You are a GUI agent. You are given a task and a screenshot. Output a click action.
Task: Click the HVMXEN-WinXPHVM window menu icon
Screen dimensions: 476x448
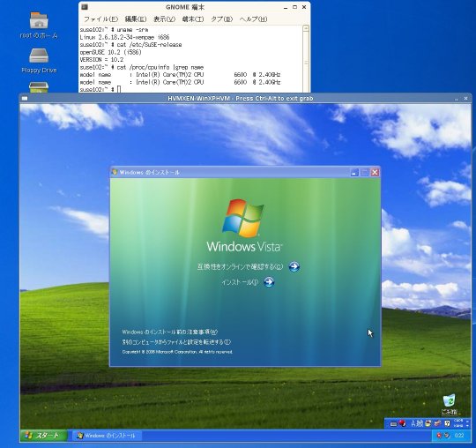[25, 99]
